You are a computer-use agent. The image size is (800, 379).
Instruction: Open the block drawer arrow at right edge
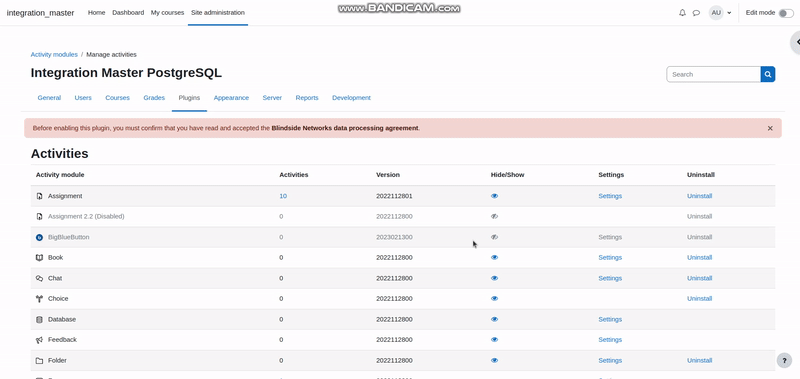(796, 42)
